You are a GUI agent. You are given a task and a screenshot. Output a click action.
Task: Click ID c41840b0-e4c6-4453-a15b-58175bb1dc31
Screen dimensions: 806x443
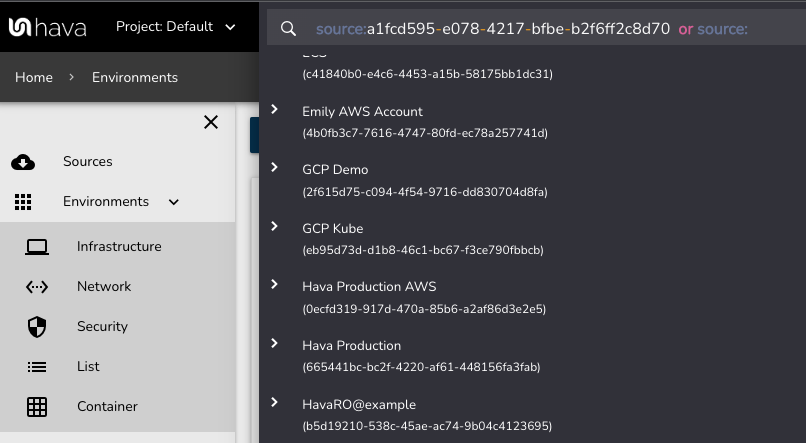(428, 74)
